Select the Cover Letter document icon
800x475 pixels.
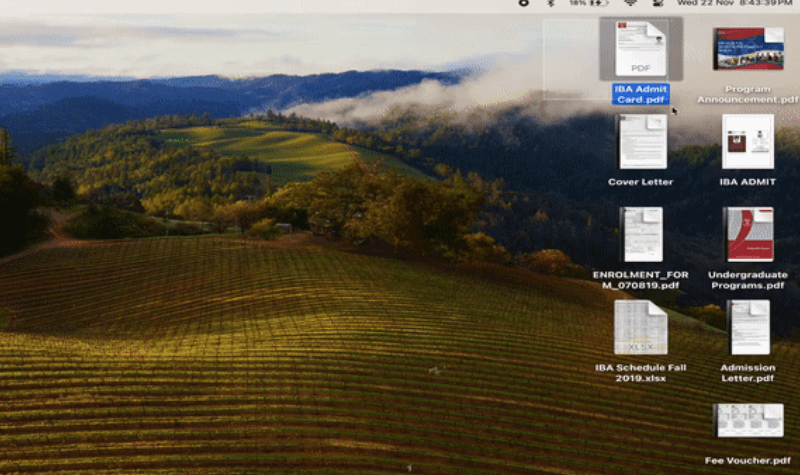(x=641, y=141)
